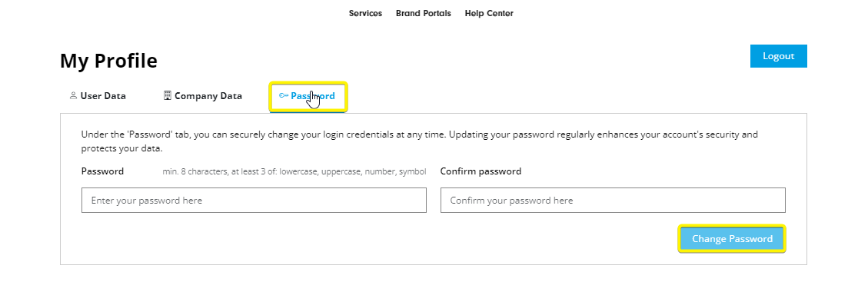The height and width of the screenshot is (282, 868).
Task: Click the Password field label
Action: (102, 171)
